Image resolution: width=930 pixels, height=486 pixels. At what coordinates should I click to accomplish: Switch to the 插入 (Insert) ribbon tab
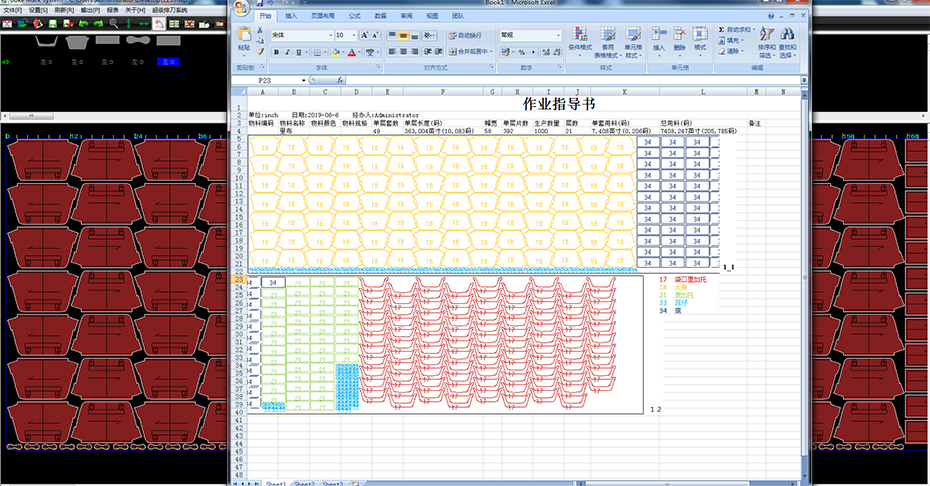pyautogui.click(x=290, y=17)
